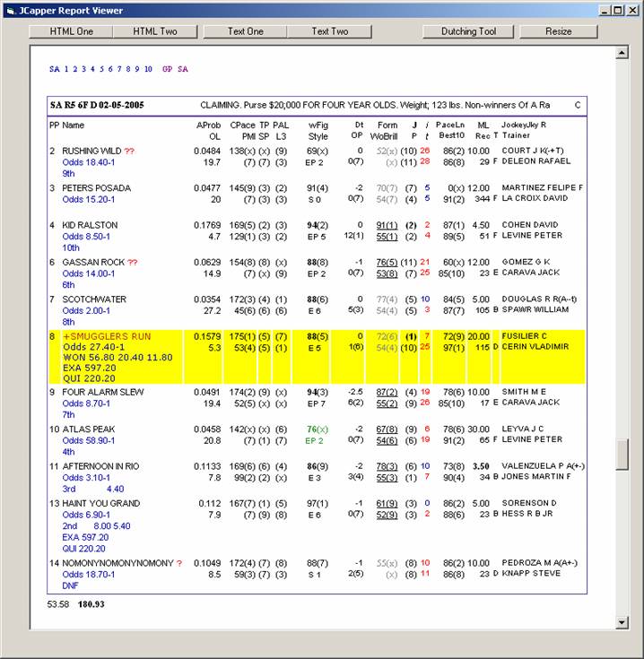Screen dimensions: 644x659
Task: Jump to SA race 3 link
Action: click(83, 69)
